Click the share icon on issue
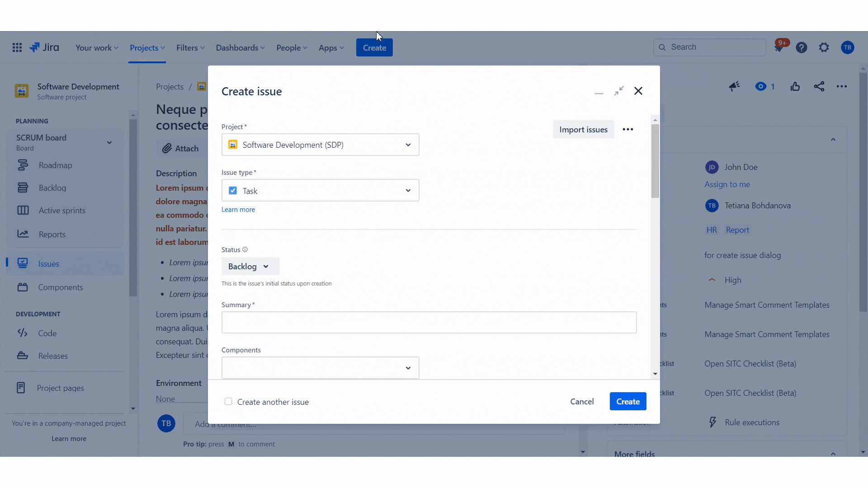 coord(819,86)
